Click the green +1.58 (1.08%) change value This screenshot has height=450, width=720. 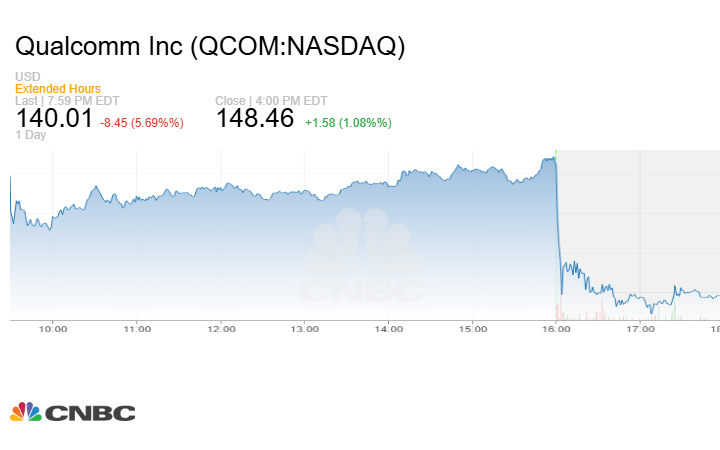(348, 123)
